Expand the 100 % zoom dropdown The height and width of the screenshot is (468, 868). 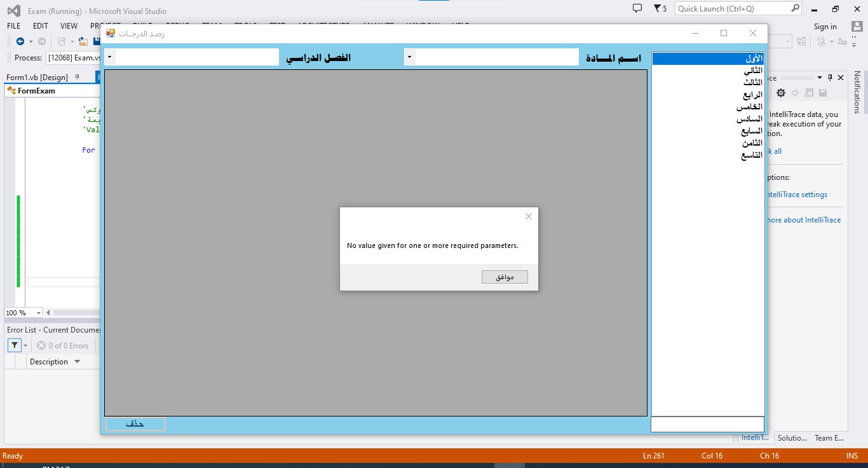[39, 313]
